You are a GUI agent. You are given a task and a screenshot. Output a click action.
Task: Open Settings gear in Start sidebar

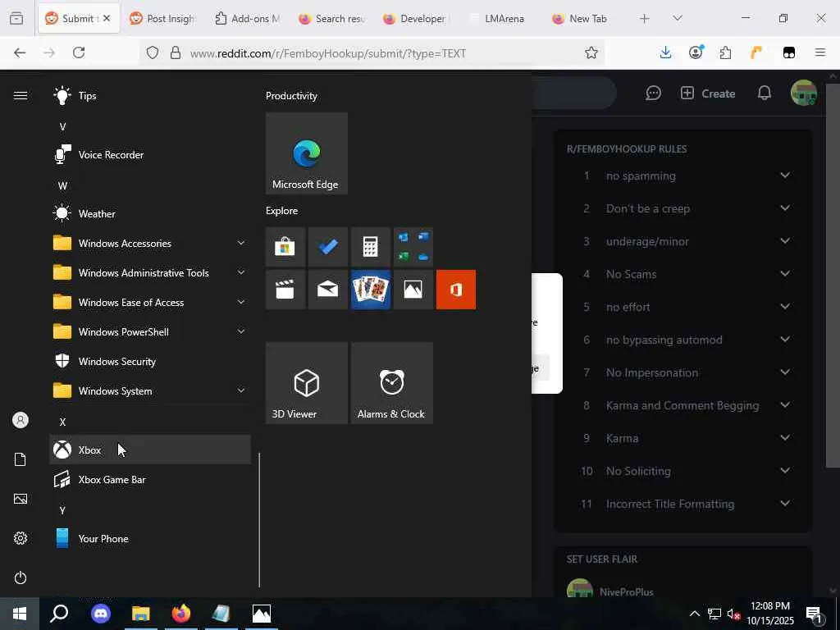pyautogui.click(x=21, y=538)
